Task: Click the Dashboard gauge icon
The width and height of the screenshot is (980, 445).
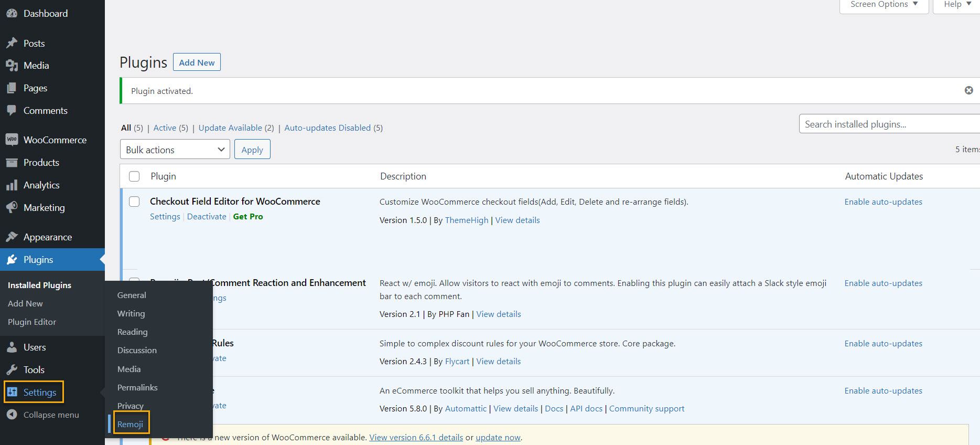Action: pyautogui.click(x=12, y=14)
